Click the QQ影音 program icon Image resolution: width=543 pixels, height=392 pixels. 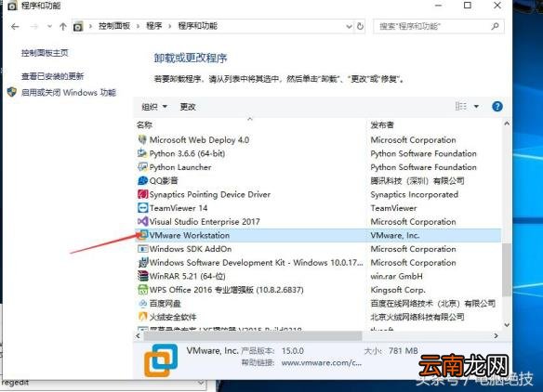tap(142, 180)
